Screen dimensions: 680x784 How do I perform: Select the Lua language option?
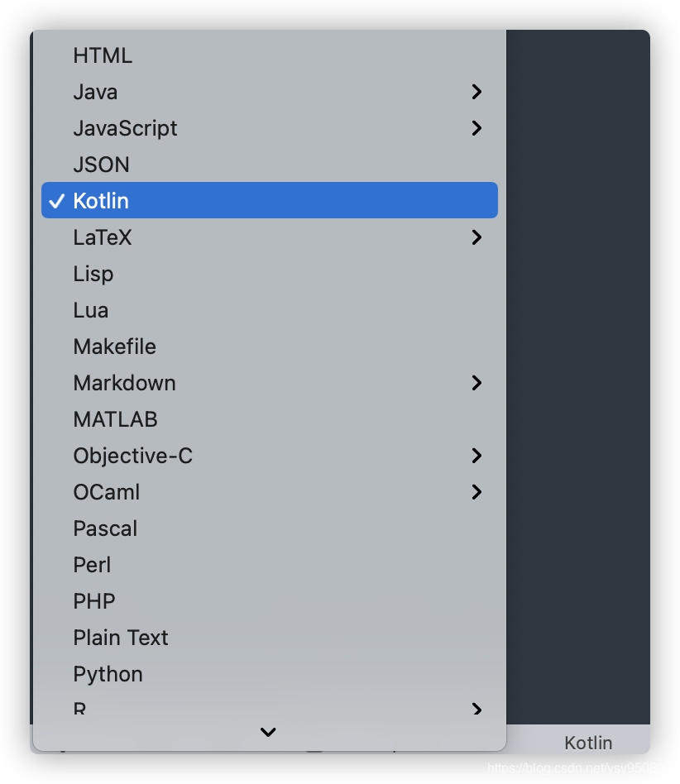coord(90,310)
